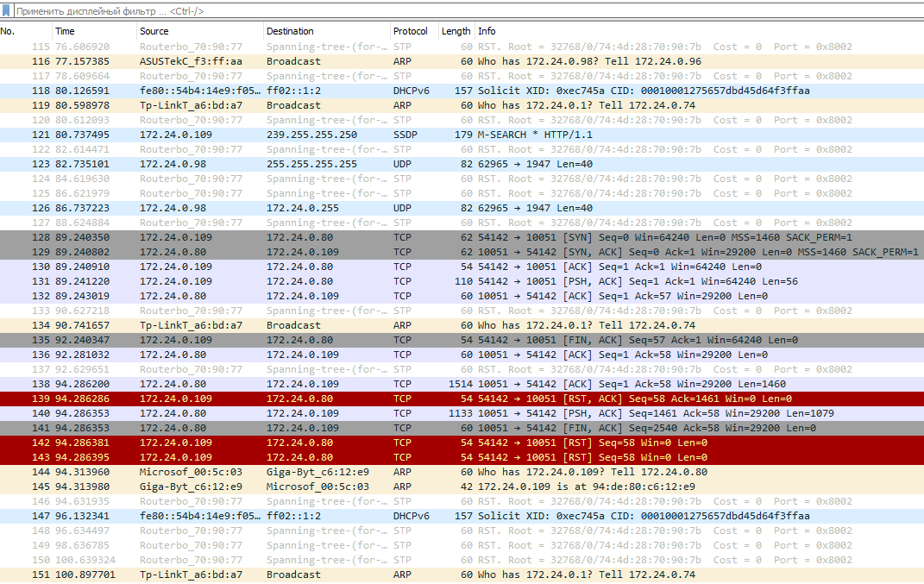924x584 pixels.
Task: Select the red RST, ACK packet 139
Action: (x=345, y=398)
